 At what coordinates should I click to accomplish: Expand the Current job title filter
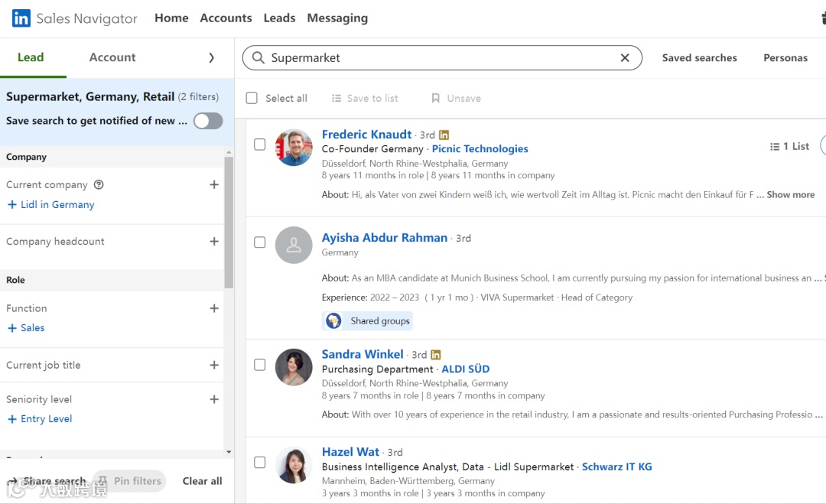click(x=214, y=365)
